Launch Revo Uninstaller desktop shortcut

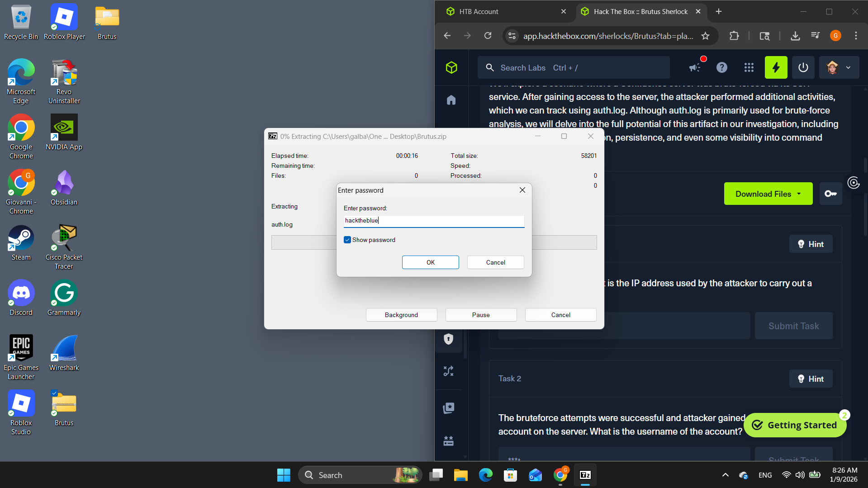(x=64, y=81)
